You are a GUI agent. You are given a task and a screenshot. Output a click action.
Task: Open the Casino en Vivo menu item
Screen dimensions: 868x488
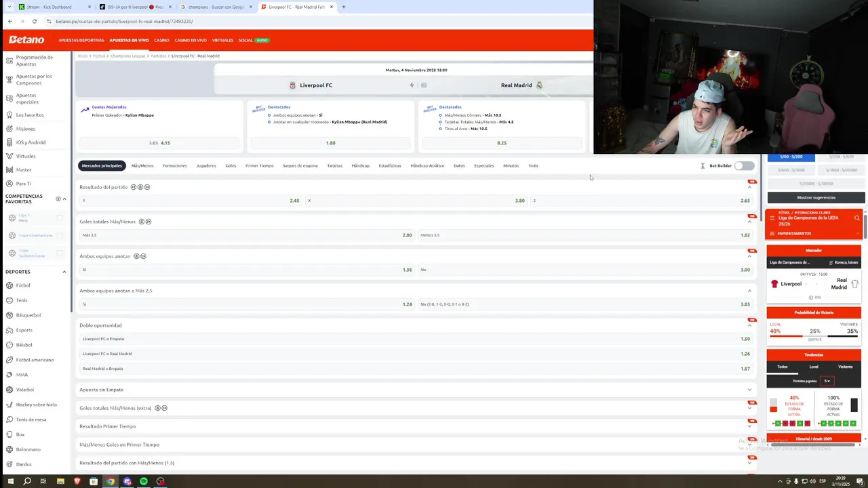191,40
